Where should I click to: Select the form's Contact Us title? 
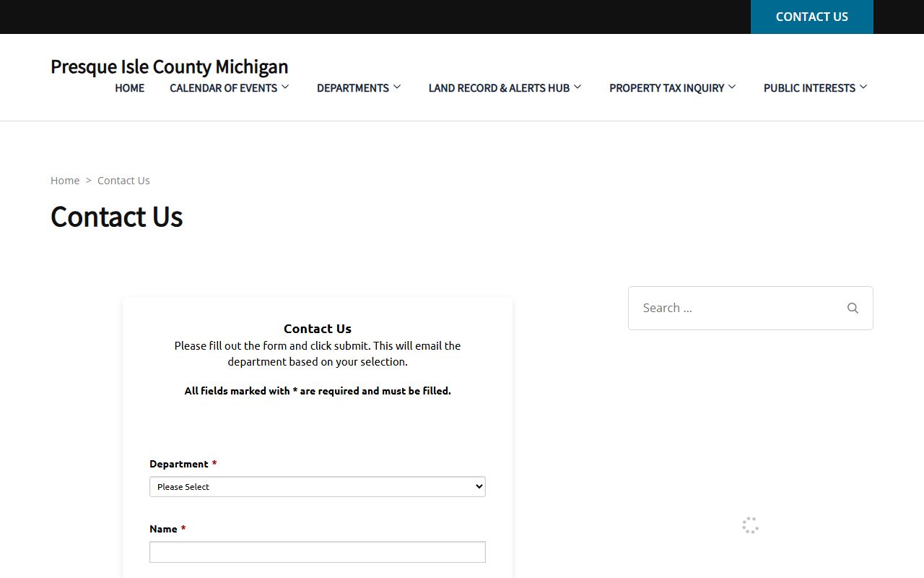pyautogui.click(x=318, y=329)
